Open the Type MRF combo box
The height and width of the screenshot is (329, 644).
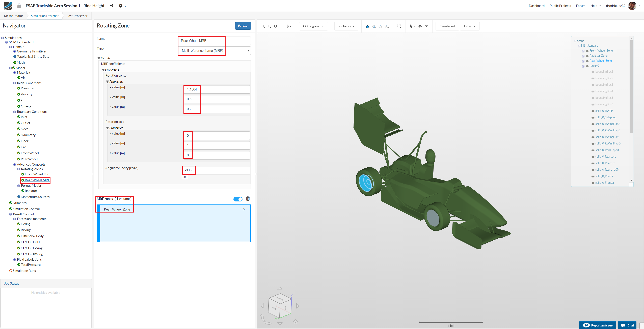pyautogui.click(x=214, y=51)
